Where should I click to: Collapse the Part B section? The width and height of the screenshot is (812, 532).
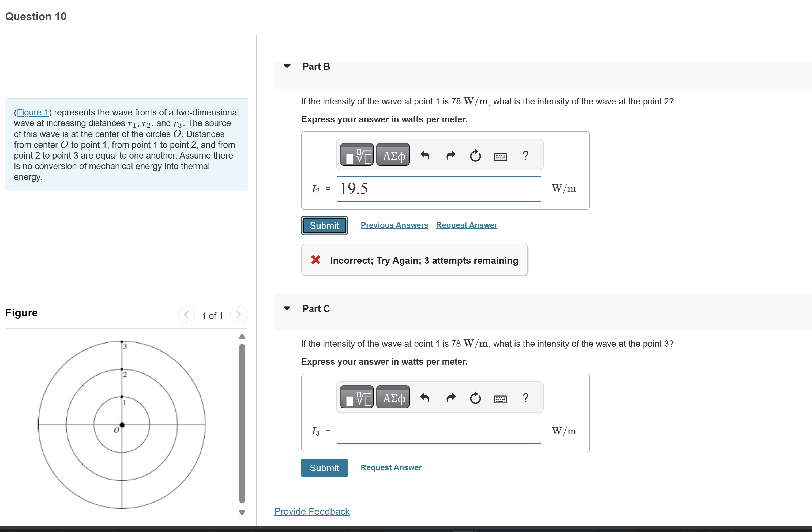click(x=287, y=66)
